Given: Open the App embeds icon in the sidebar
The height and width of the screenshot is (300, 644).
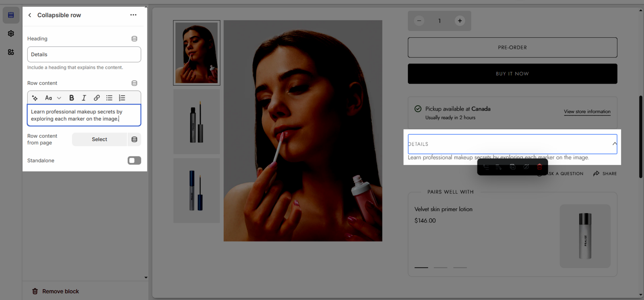Looking at the screenshot, I should [x=11, y=52].
